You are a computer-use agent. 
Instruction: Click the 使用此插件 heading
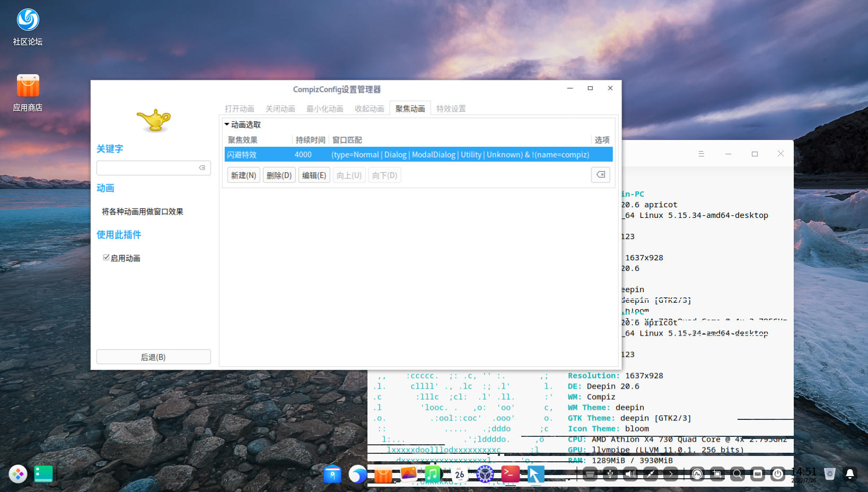click(x=119, y=235)
